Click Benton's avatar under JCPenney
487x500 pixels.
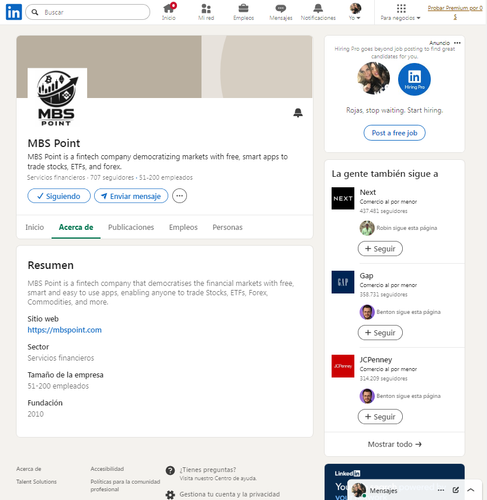(367, 396)
